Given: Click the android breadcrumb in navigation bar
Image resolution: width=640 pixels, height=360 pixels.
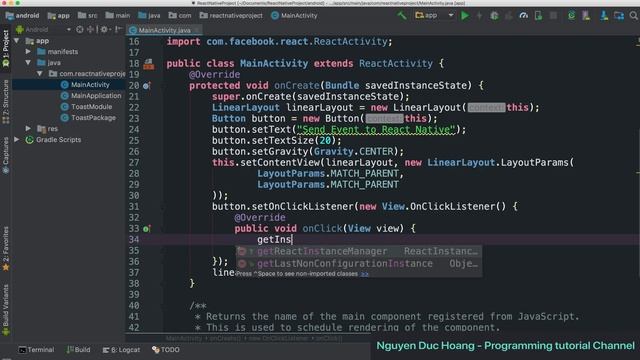Looking at the screenshot, I should 22,16.
